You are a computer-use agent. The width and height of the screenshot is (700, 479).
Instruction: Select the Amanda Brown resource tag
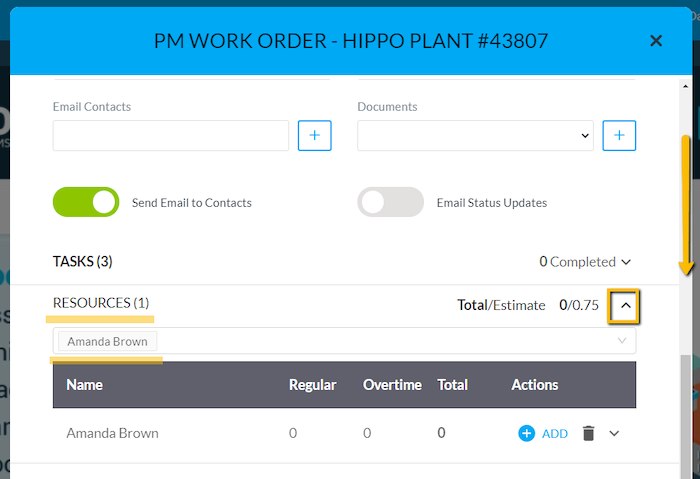coord(108,342)
